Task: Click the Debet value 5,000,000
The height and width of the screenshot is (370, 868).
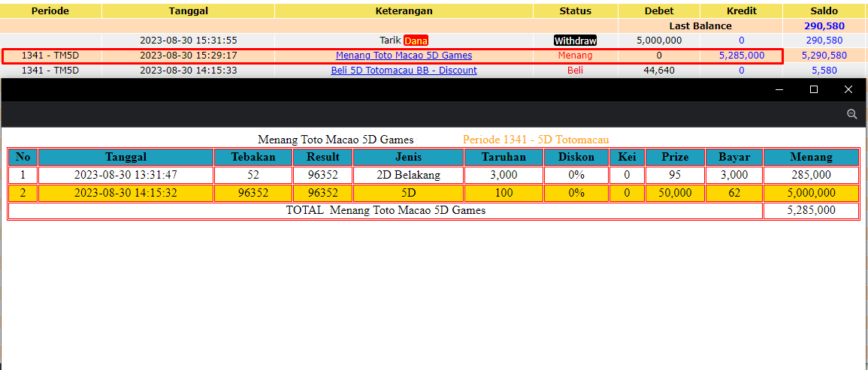Action: pyautogui.click(x=659, y=41)
